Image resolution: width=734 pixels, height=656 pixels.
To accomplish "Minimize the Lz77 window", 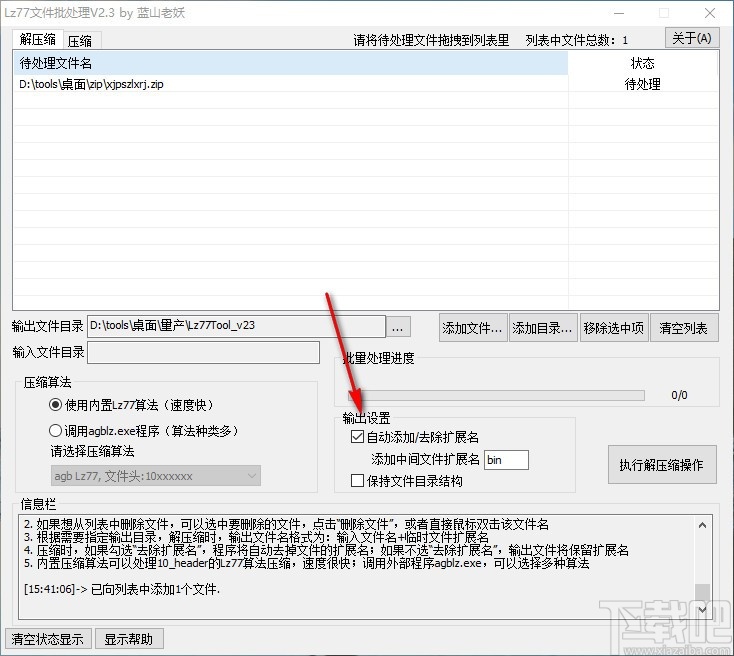I will coord(619,13).
